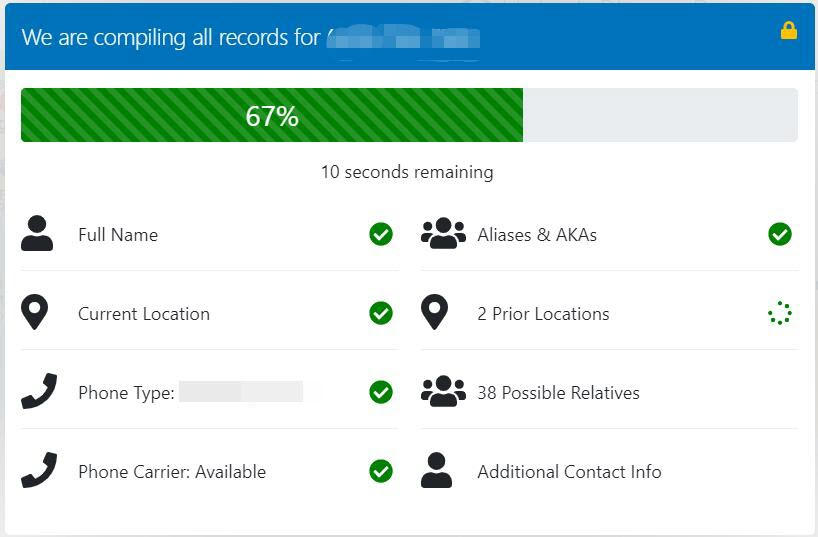This screenshot has width=818, height=537.
Task: Click green checkmark next to Full Name
Action: pyautogui.click(x=381, y=234)
